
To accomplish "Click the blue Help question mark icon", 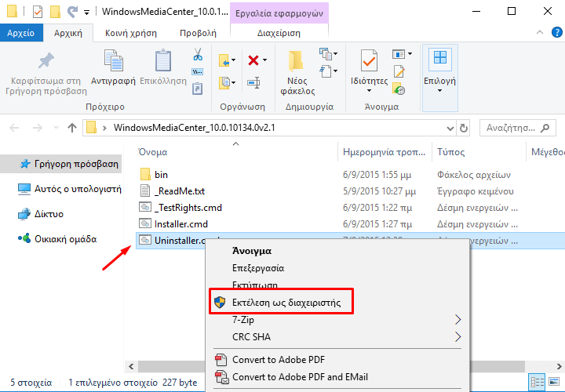I will coord(557,32).
